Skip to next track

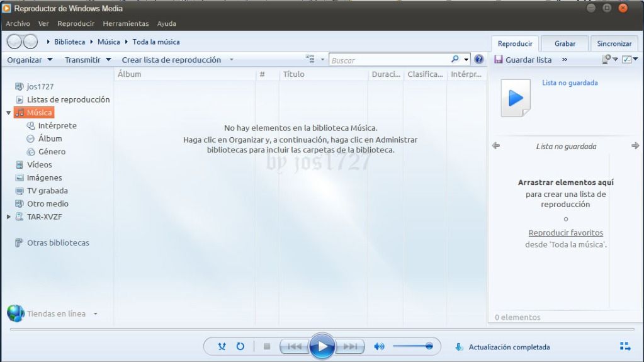[350, 347]
